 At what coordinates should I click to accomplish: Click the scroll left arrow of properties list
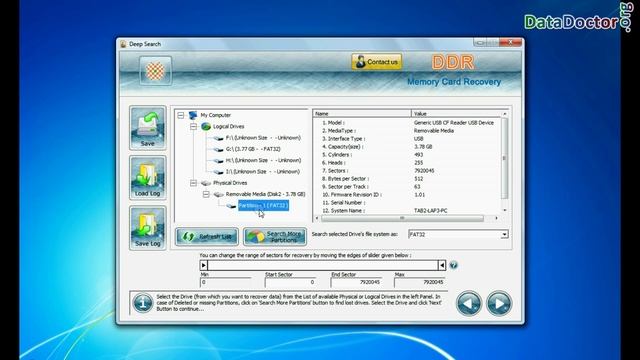tap(317, 218)
